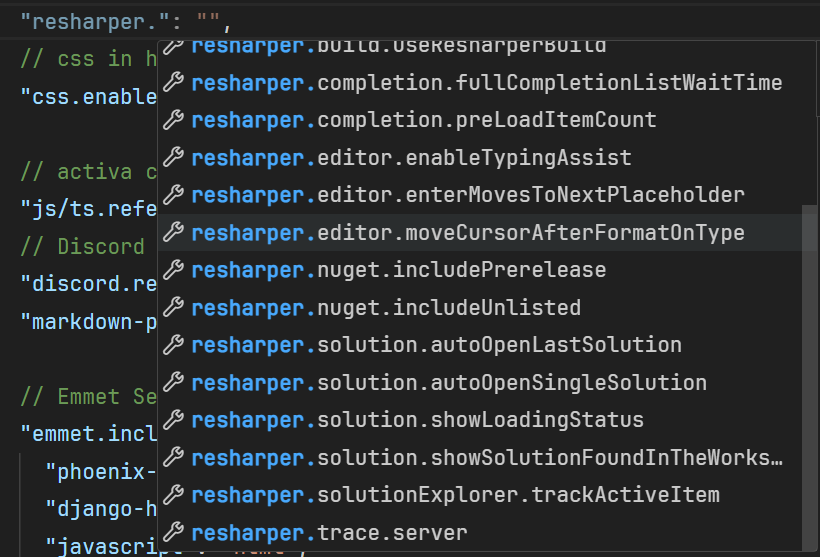Click the "discord.re code line

88,284
